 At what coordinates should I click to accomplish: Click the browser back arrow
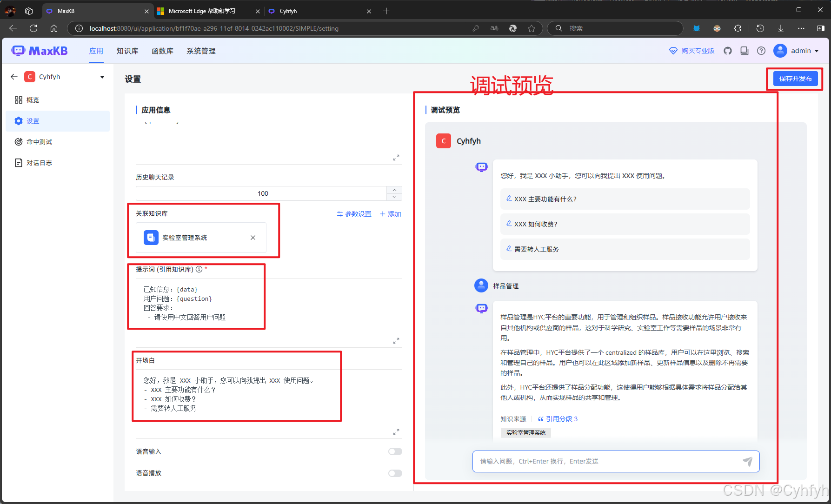tap(13, 28)
